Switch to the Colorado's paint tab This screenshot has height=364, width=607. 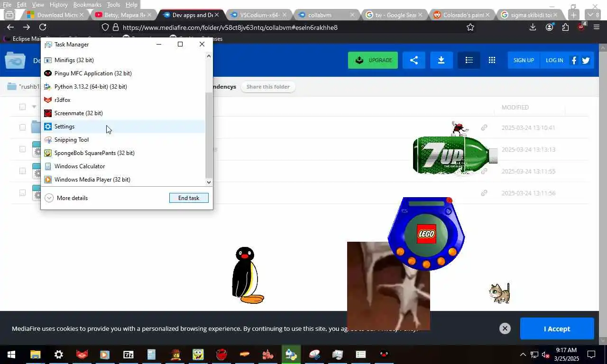pos(462,15)
